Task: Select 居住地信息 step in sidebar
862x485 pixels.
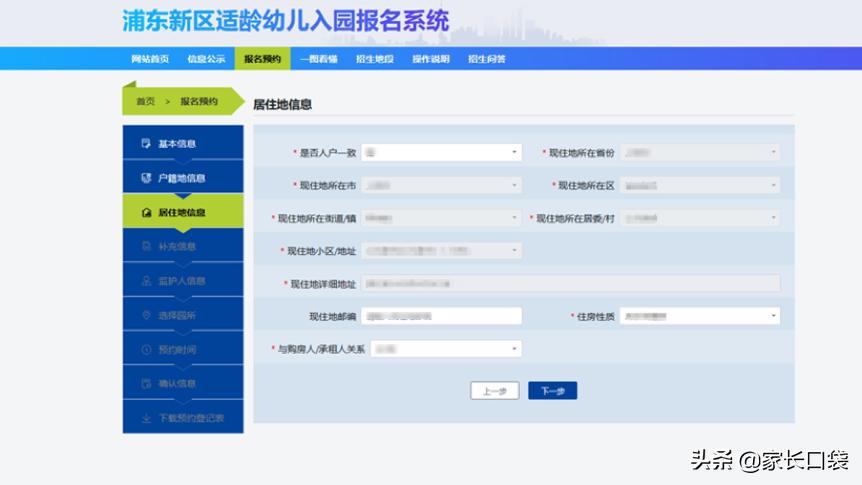Action: pyautogui.click(x=183, y=211)
